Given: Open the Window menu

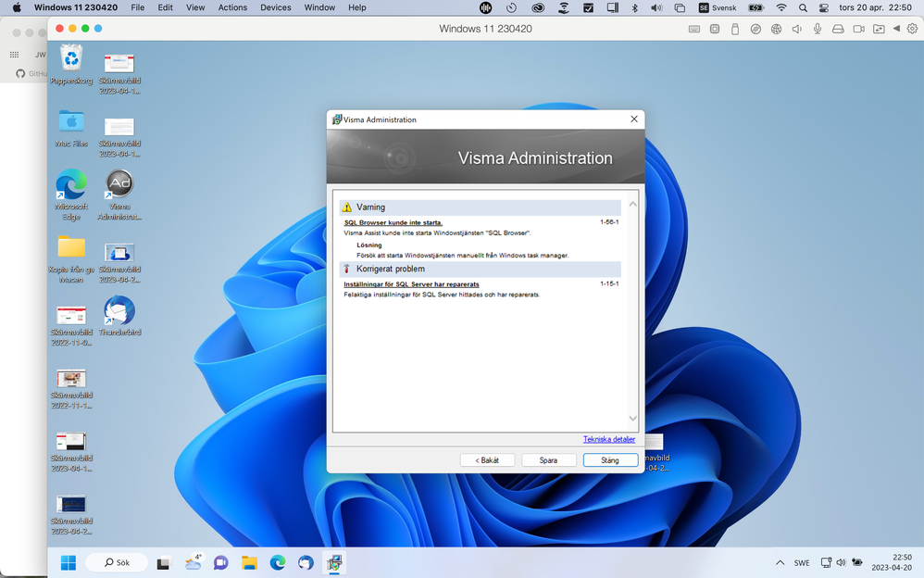Looking at the screenshot, I should click(x=320, y=7).
